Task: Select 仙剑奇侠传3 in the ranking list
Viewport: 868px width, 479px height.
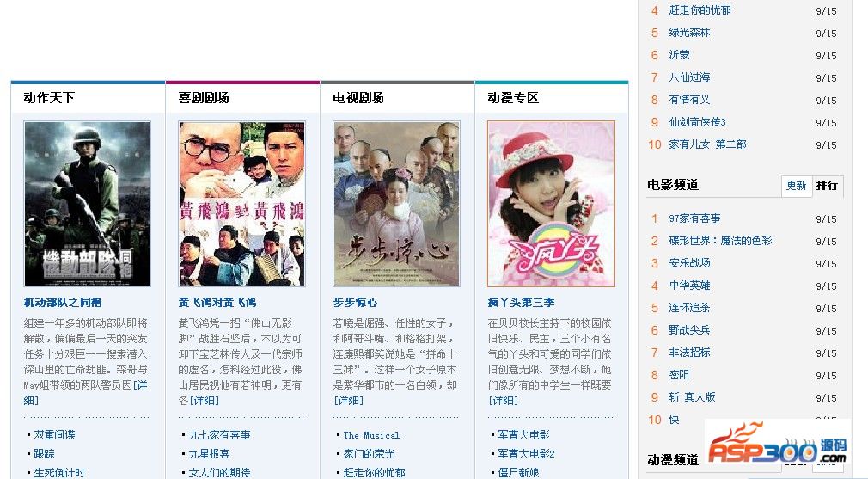Action: tap(697, 122)
